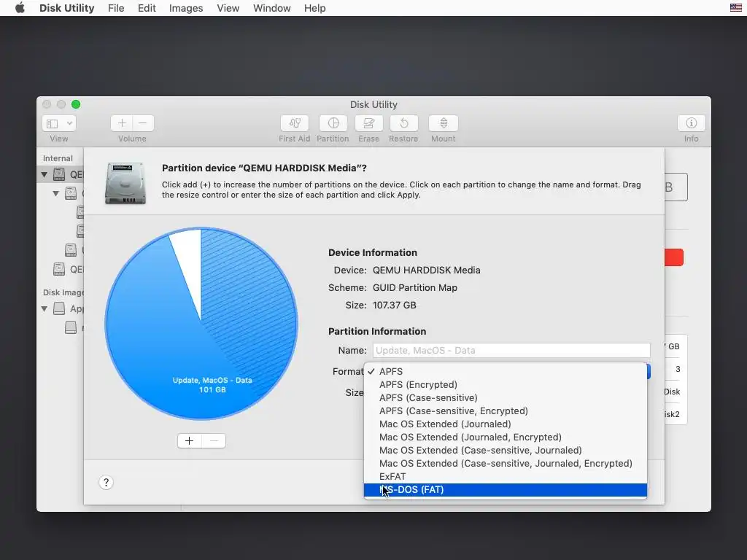The height and width of the screenshot is (560, 747).
Task: Choose Mac OS Extended (Journaled) format
Action: 506,424
